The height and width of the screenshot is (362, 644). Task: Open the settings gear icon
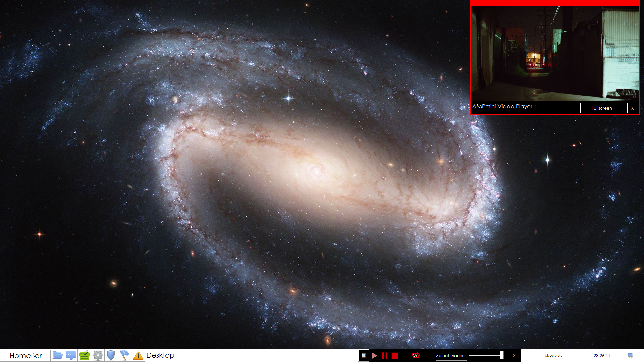(x=98, y=355)
